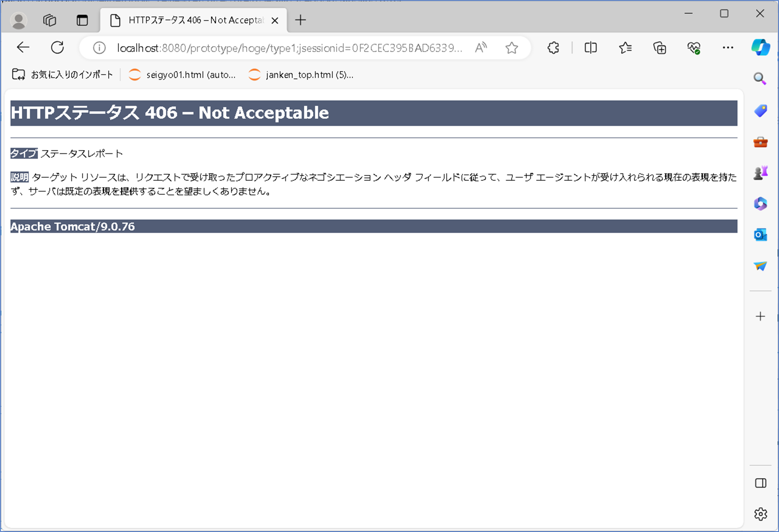Open the お気に入りのインポート bookmark
Image resolution: width=779 pixels, height=532 pixels.
[63, 75]
